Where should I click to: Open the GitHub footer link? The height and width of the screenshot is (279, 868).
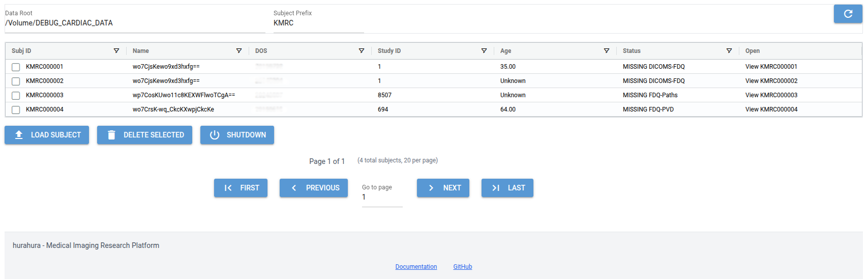click(x=462, y=267)
